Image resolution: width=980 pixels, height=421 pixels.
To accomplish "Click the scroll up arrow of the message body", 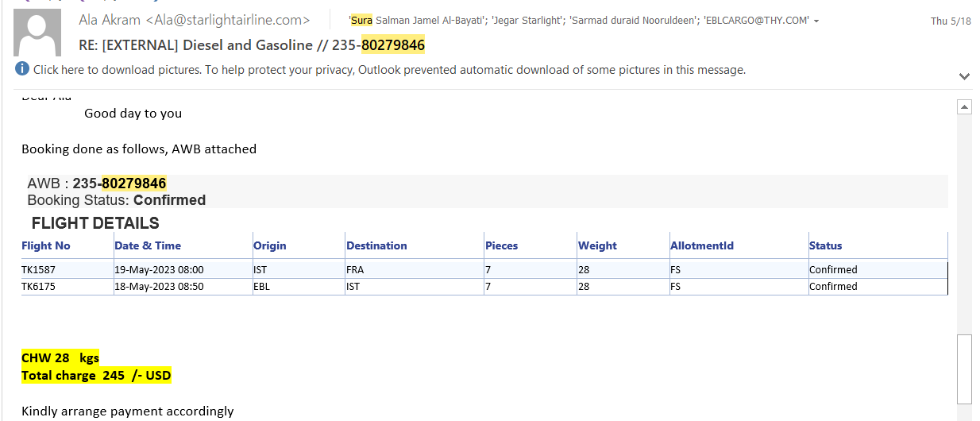I will coord(964,106).
